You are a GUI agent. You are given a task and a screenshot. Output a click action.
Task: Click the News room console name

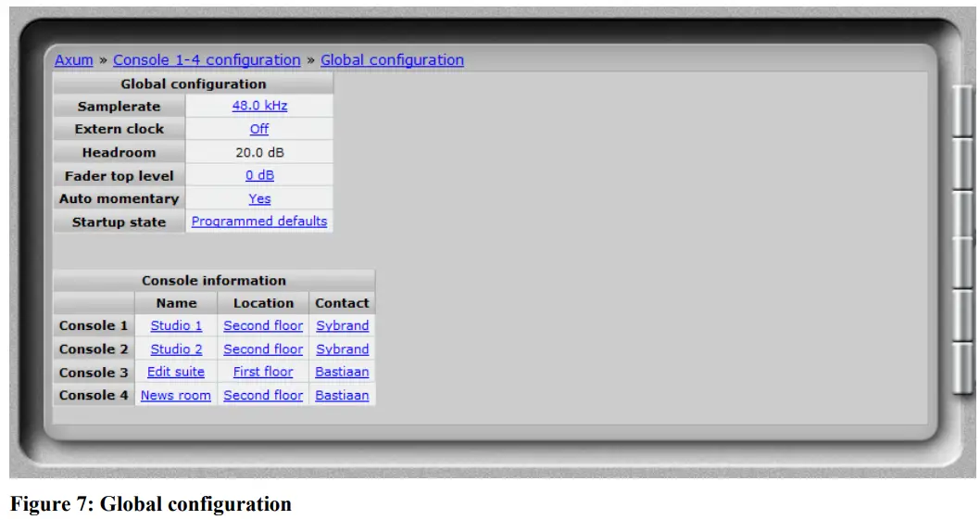coord(176,396)
